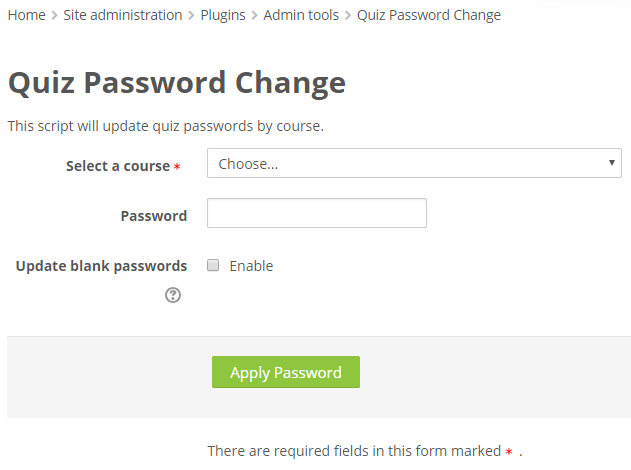
Task: Focus the Password text field
Action: (317, 213)
